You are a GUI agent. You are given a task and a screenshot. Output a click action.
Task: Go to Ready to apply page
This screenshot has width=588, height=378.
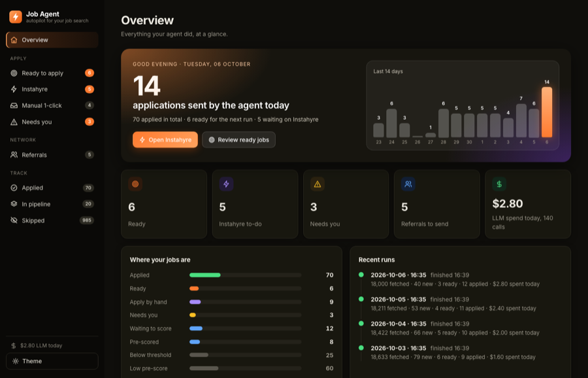[x=52, y=73]
